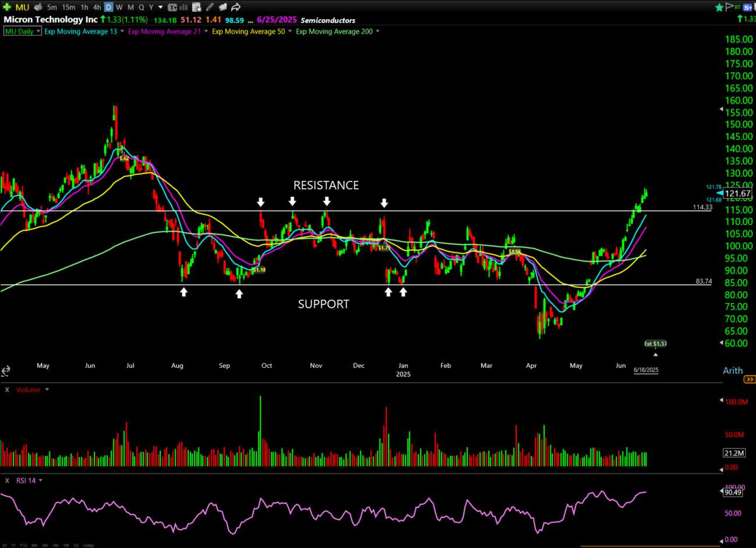Screen dimensions: 756x548
Task: Open the blue S dropdown button
Action: click(x=748, y=8)
